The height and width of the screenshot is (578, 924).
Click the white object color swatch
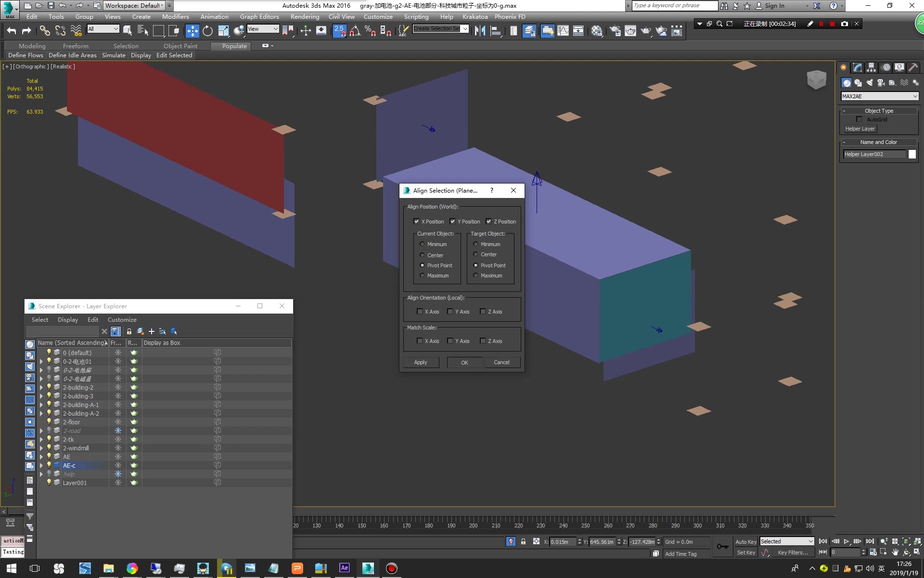(x=912, y=154)
